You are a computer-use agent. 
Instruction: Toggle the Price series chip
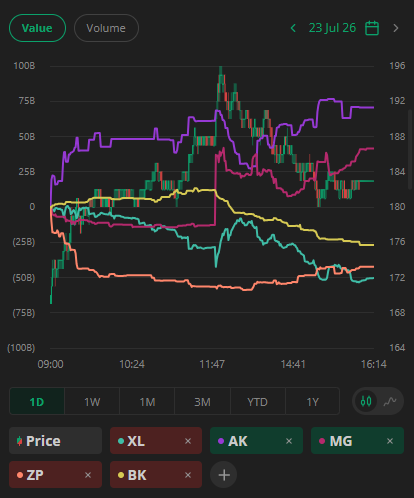point(55,441)
